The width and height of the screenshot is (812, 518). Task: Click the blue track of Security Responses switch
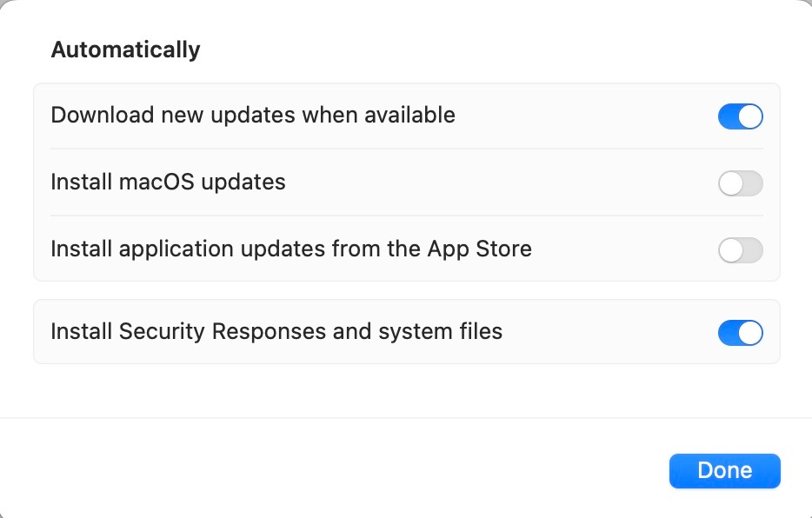(x=728, y=332)
